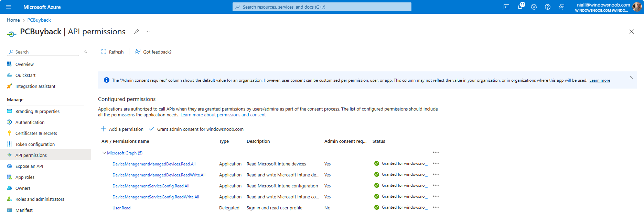Open Learn more about permissions and consent
644x219 pixels.
click(223, 115)
